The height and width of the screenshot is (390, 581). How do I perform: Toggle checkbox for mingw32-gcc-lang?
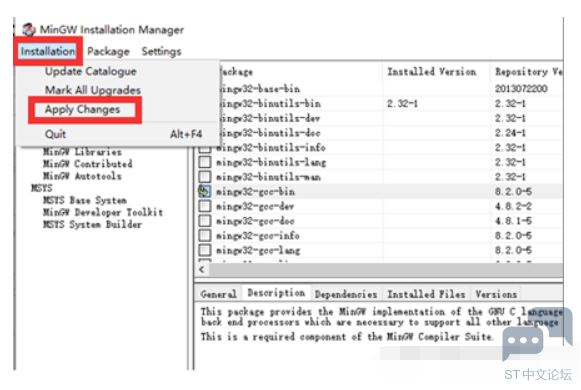pyautogui.click(x=205, y=250)
